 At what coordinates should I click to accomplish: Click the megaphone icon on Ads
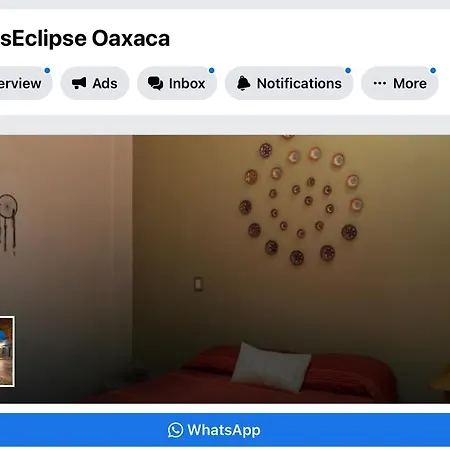coord(79,83)
